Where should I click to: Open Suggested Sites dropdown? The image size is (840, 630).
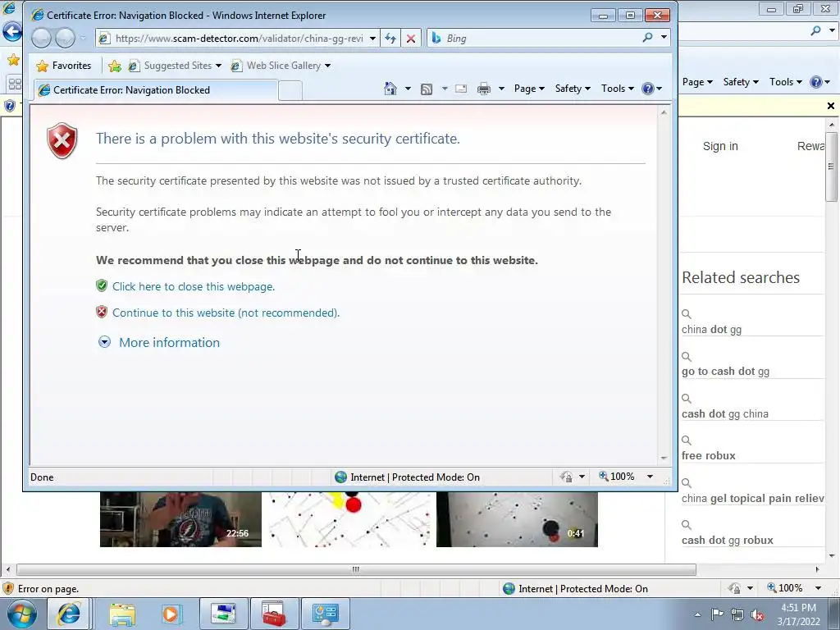tap(218, 66)
